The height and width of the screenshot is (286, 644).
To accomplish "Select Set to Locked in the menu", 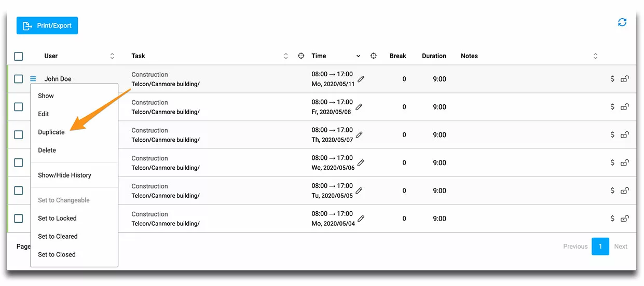I will 57,219.
